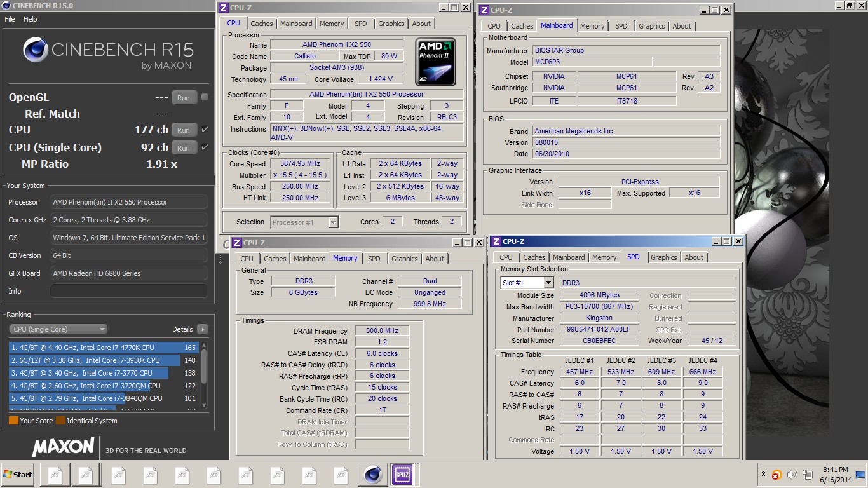Open the volume speaker tray icon
This screenshot has width=868, height=488.
[792, 475]
